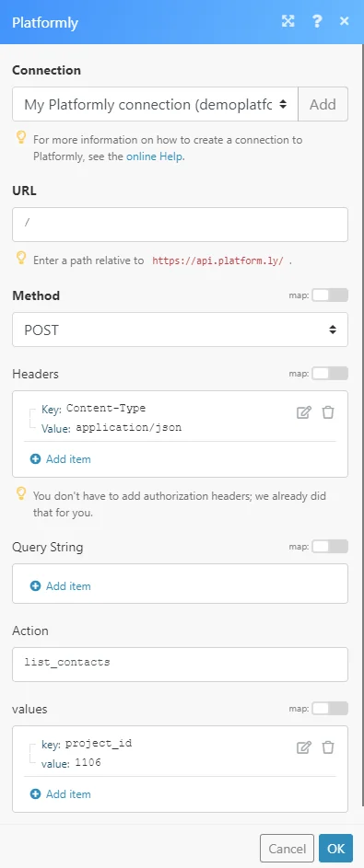Close the Platformly dialog
The height and width of the screenshot is (868, 364).
click(x=345, y=21)
